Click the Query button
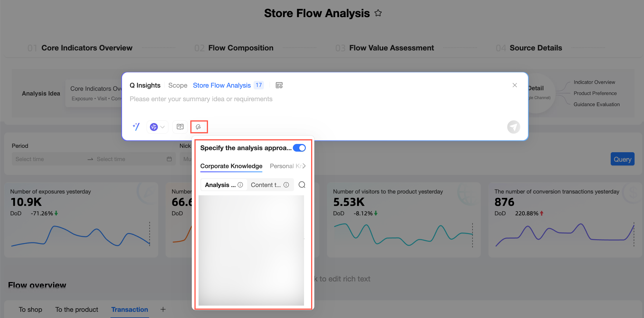The image size is (644, 318). (622, 159)
